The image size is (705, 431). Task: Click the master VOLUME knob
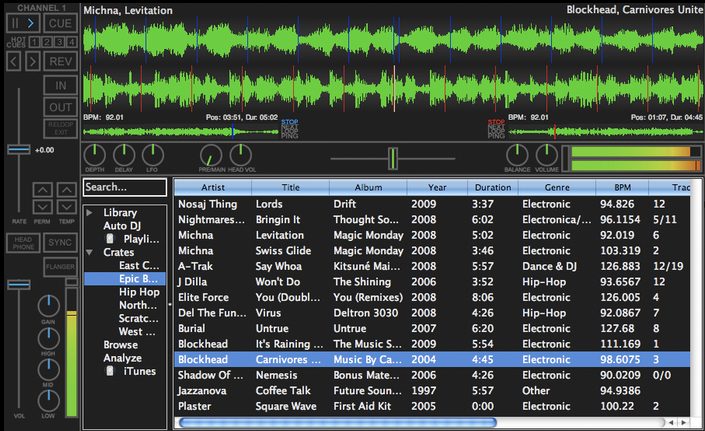pos(546,154)
